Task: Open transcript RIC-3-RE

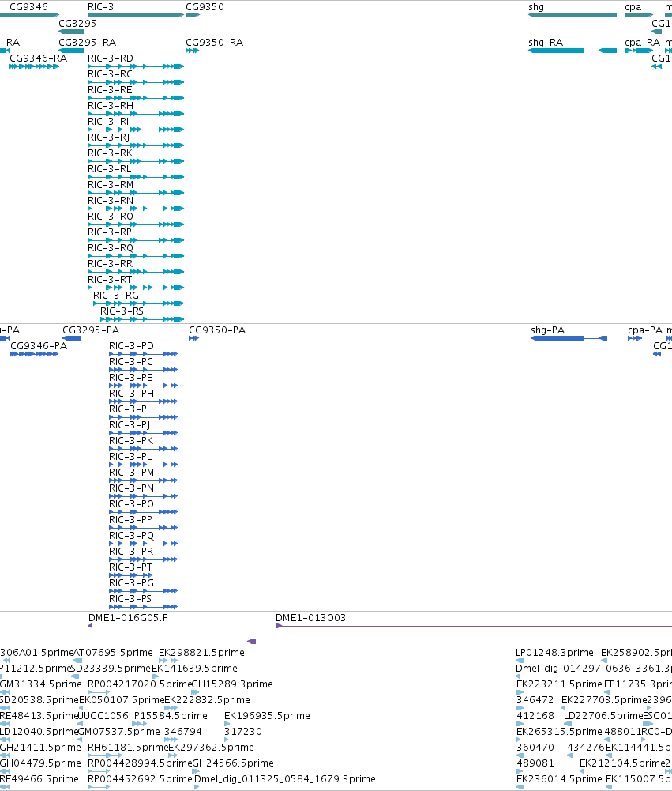Action: pyautogui.click(x=136, y=98)
